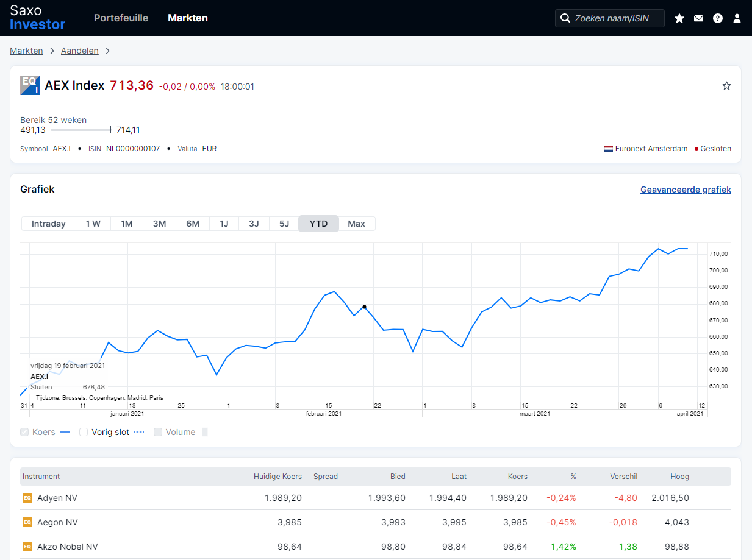Image resolution: width=752 pixels, height=560 pixels.
Task: Click the Saxo Investor logo
Action: coord(37,18)
